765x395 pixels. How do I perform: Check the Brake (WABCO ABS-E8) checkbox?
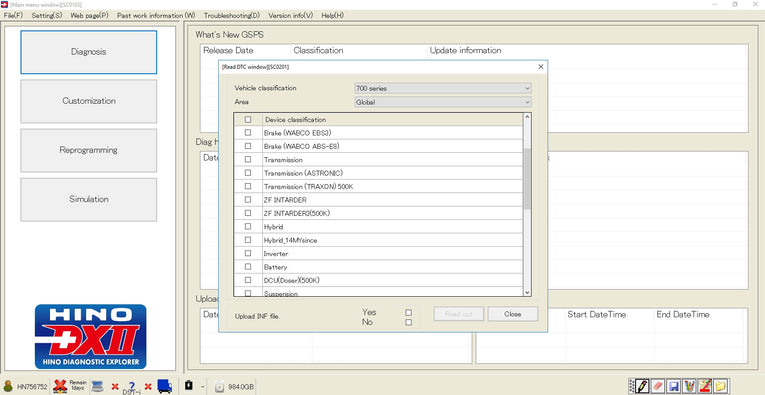248,146
